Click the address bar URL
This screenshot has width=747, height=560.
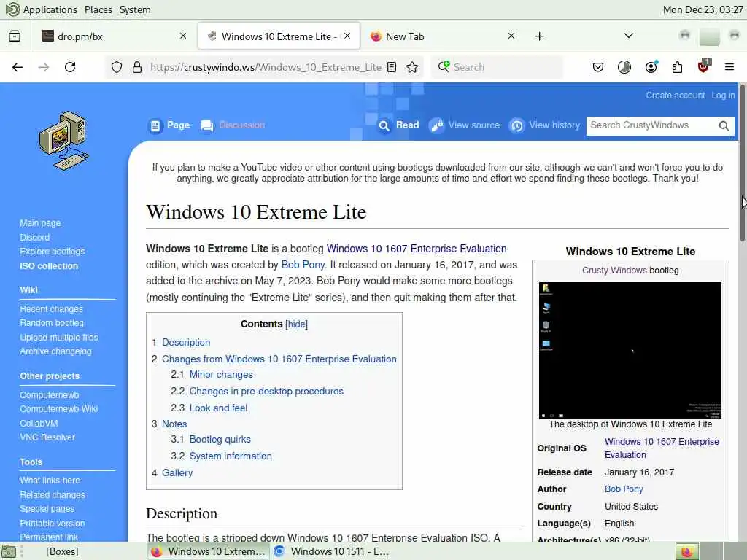(266, 67)
